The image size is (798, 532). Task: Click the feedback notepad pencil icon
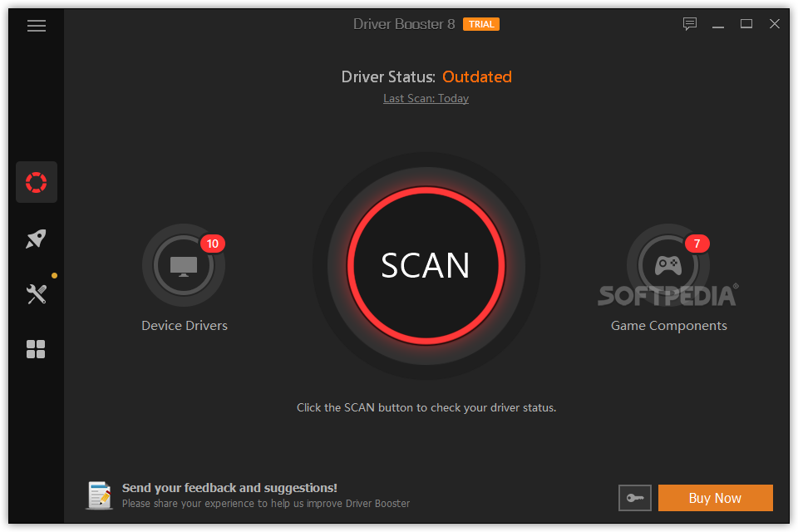click(99, 495)
